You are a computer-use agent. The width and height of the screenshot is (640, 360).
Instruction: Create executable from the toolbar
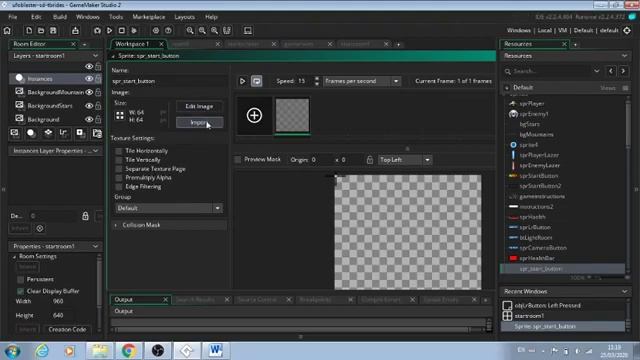tap(76, 31)
